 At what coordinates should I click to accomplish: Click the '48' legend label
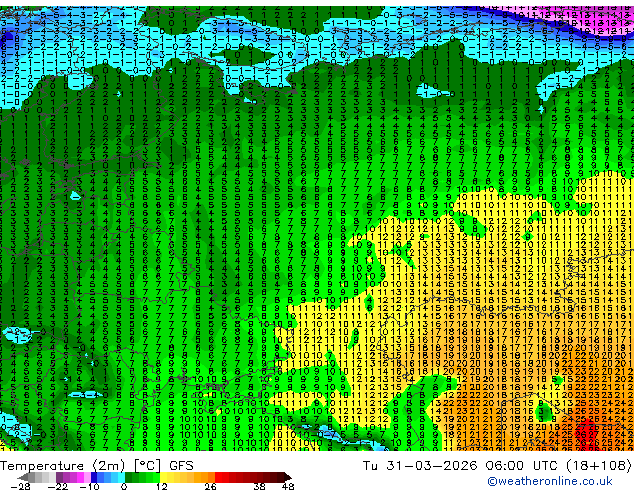[x=288, y=486]
